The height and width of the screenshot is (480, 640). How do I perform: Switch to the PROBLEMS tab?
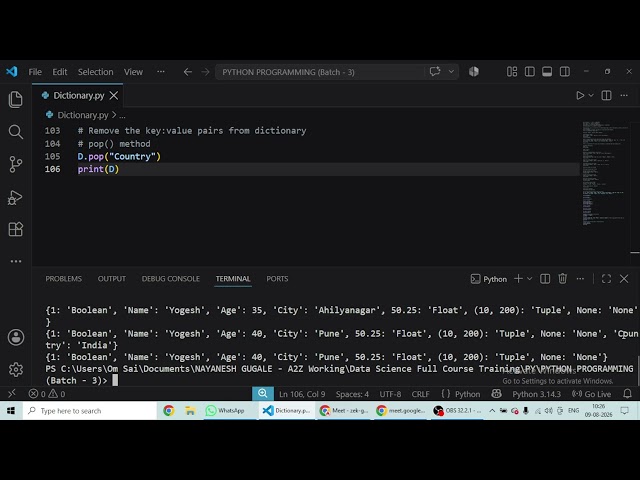click(63, 279)
